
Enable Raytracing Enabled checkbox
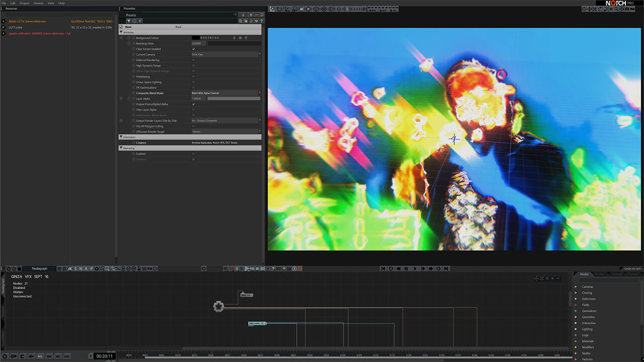coord(193,153)
